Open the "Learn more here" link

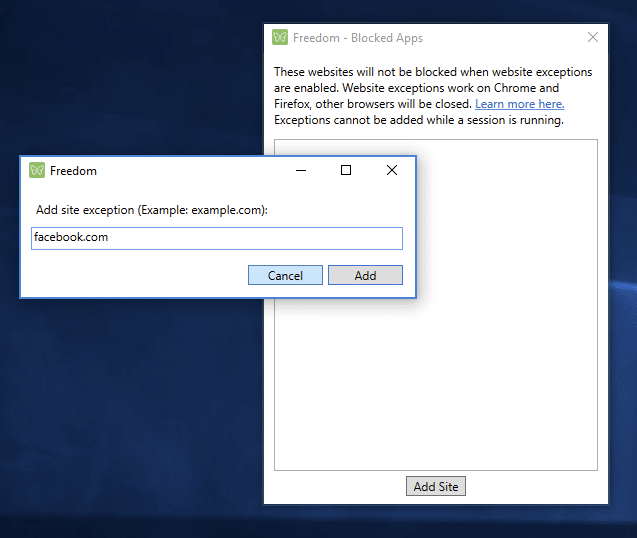[519, 104]
